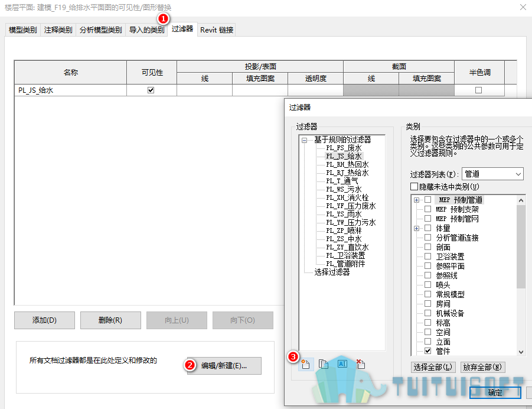The image size is (532, 409).
Task: Click the Delete filter icon
Action: click(x=361, y=364)
